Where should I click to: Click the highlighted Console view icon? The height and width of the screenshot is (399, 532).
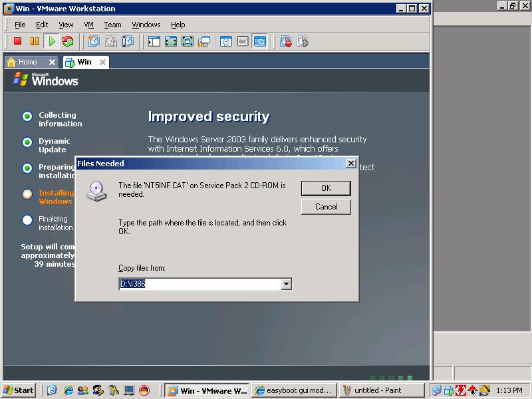pyautogui.click(x=259, y=41)
